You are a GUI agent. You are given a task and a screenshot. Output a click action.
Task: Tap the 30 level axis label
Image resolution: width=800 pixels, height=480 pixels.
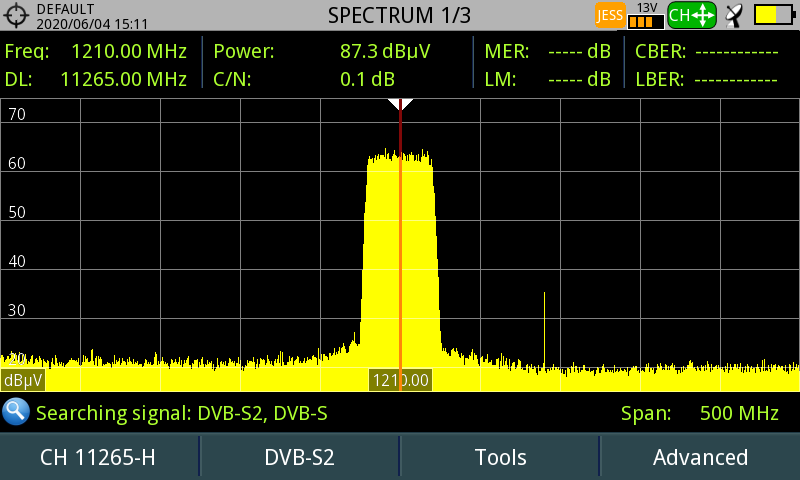(17, 310)
